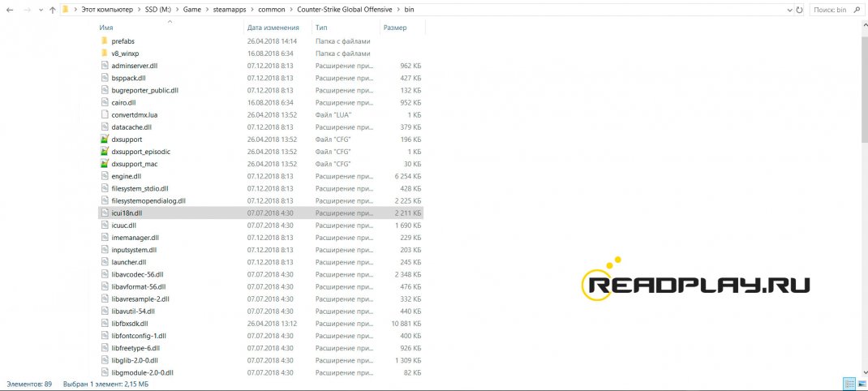Click file name libfreetype-6.dll
Viewport: 868px width, 391px height.
pos(136,348)
